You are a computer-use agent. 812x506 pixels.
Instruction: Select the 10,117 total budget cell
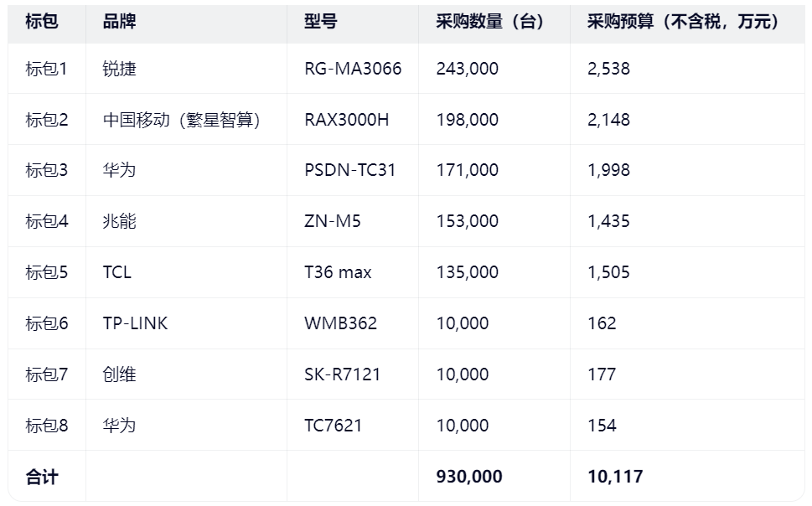615,477
